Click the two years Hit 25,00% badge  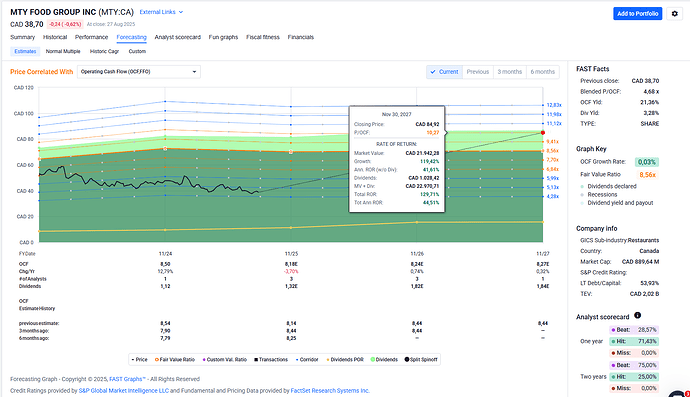634,377
